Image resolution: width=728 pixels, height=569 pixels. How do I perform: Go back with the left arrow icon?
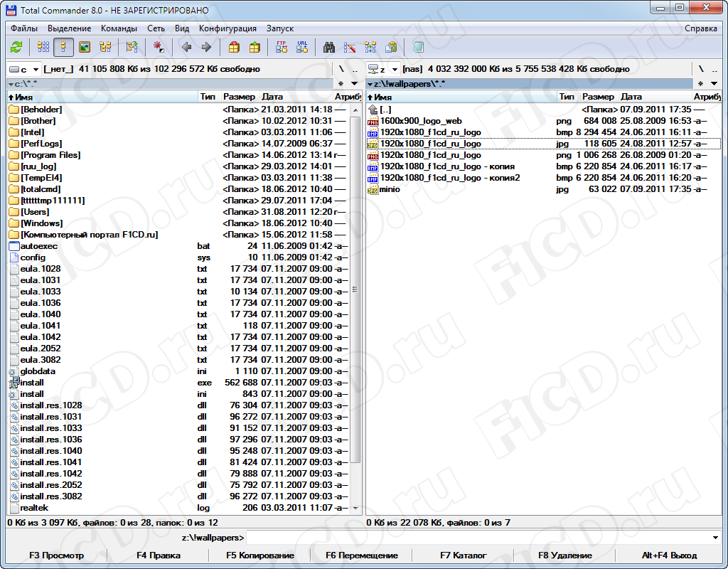coord(187,47)
